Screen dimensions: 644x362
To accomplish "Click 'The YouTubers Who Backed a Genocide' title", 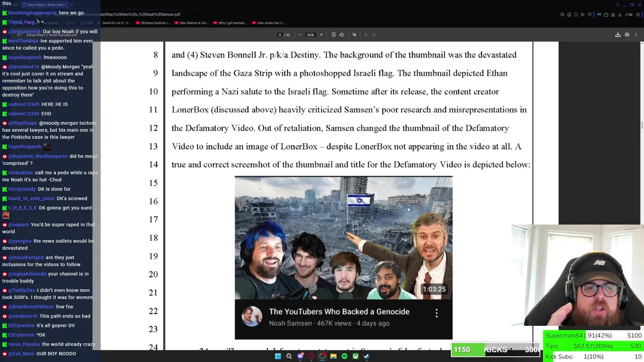I will click(x=339, y=312).
